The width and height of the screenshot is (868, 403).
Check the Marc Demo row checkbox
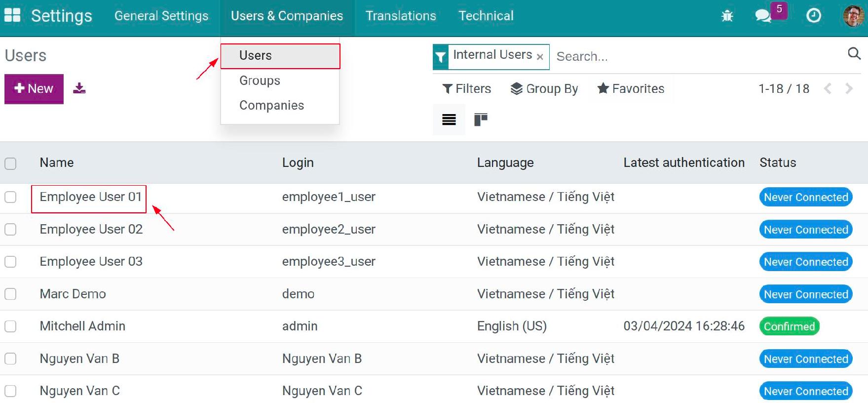coord(10,294)
